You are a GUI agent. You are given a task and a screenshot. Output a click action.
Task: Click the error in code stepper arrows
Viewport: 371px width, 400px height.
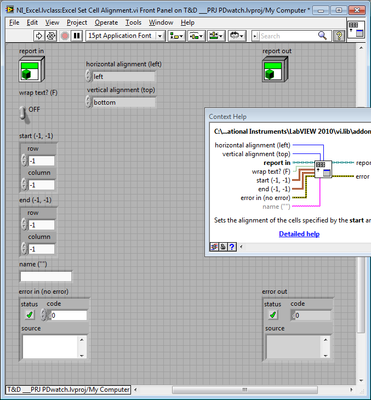pyautogui.click(x=44, y=315)
